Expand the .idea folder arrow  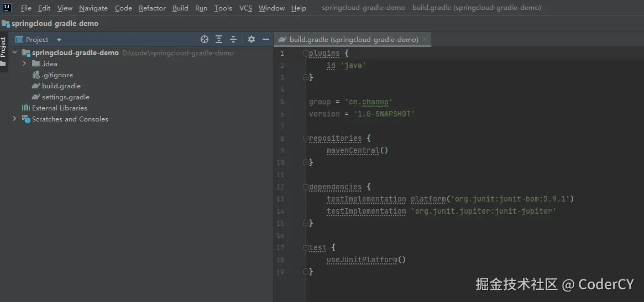point(25,63)
